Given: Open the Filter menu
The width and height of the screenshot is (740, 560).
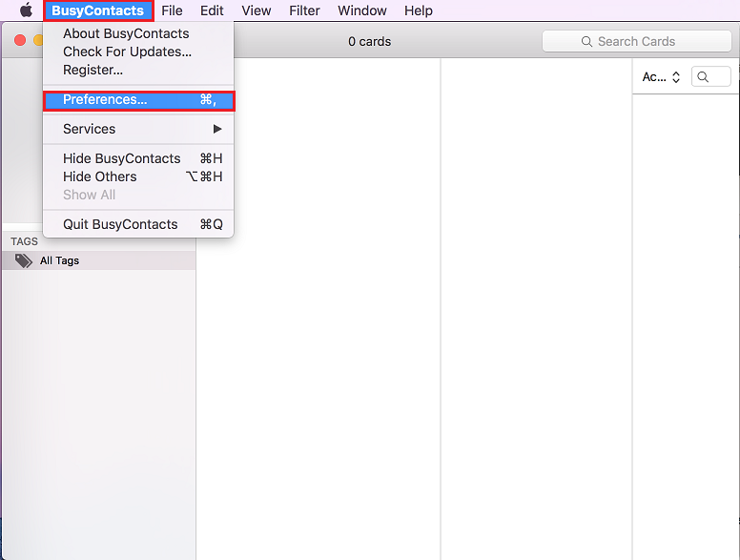Looking at the screenshot, I should coord(304,11).
